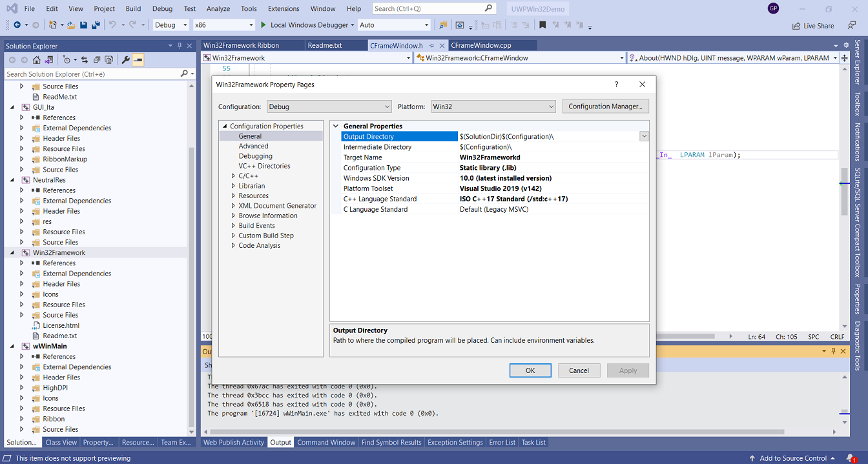Select License.html in Solution Explorer

(61, 325)
